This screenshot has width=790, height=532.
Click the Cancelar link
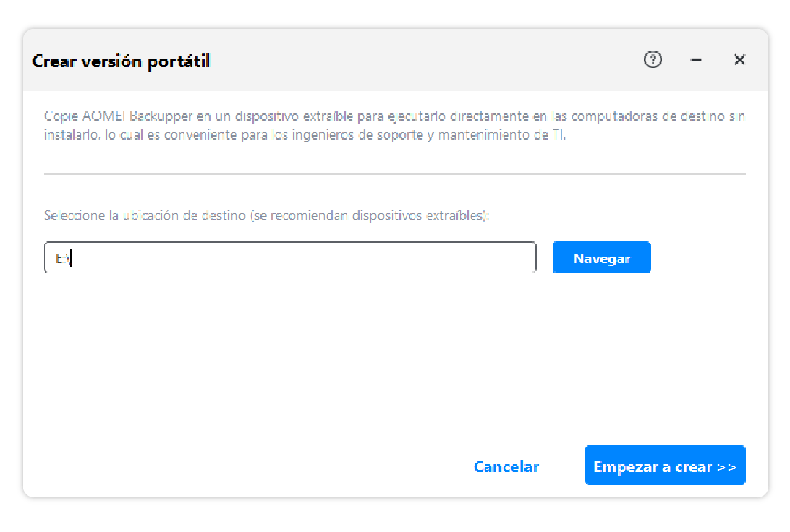(x=506, y=467)
